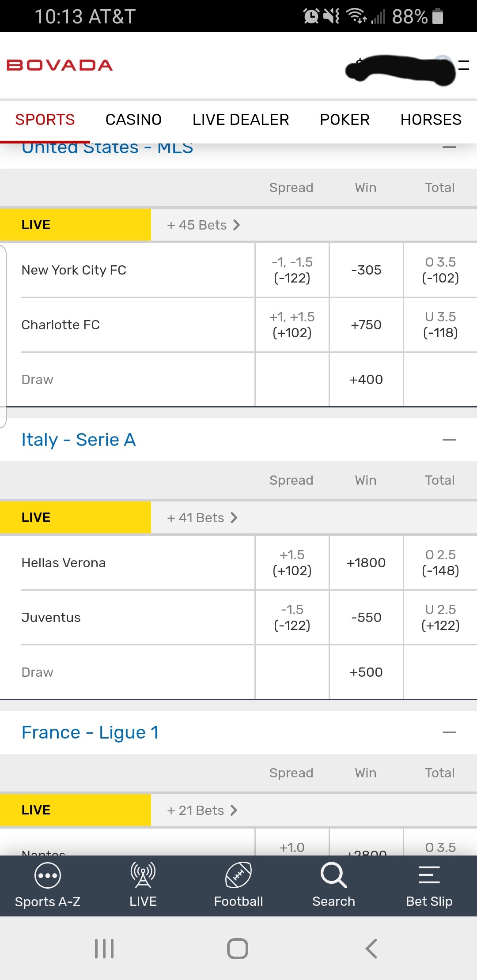Open the Football section icon

pos(238,875)
